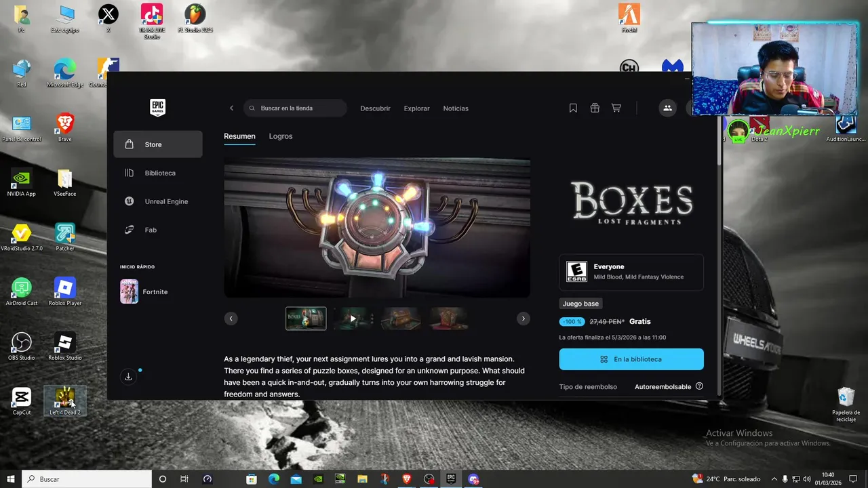Viewport: 868px width, 488px height.
Task: Click the ESRB Everyone rating box
Action: pyautogui.click(x=631, y=272)
